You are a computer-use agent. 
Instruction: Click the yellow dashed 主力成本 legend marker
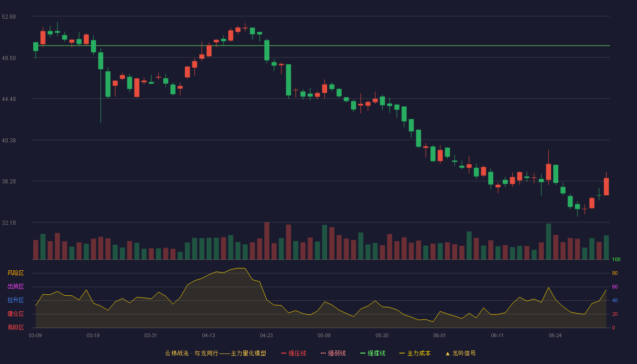click(402, 353)
